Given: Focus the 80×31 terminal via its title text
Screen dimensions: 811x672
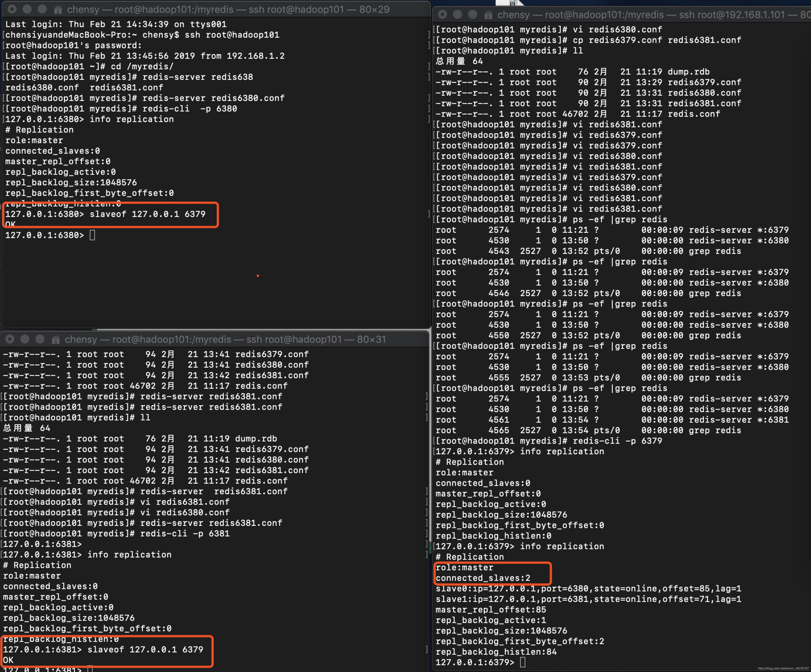Looking at the screenshot, I should point(225,340).
